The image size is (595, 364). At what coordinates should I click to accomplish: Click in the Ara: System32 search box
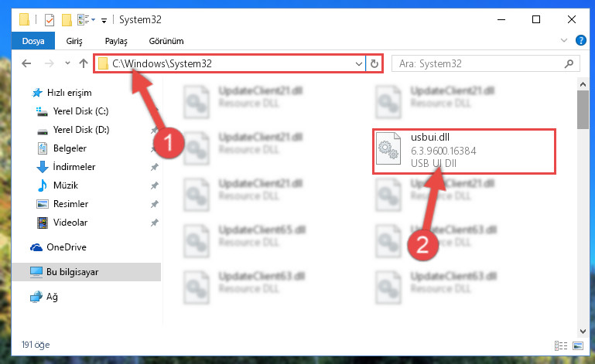(478, 63)
